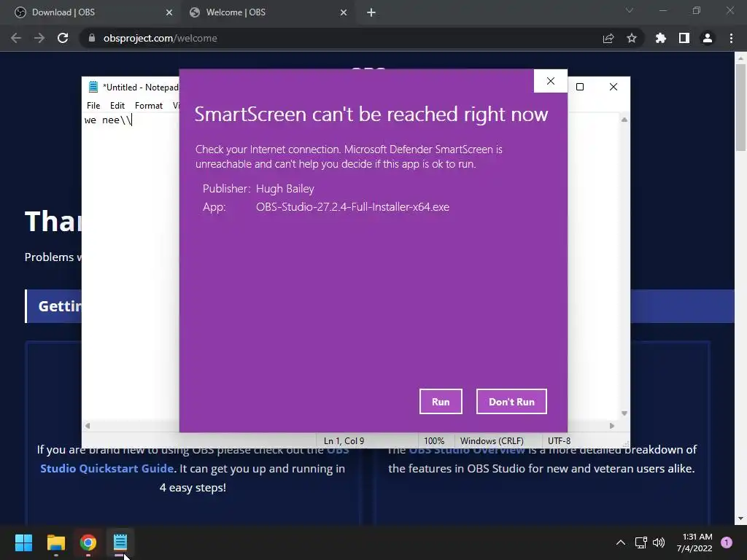Open the volume tray icon
747x560 pixels.
[x=659, y=542]
